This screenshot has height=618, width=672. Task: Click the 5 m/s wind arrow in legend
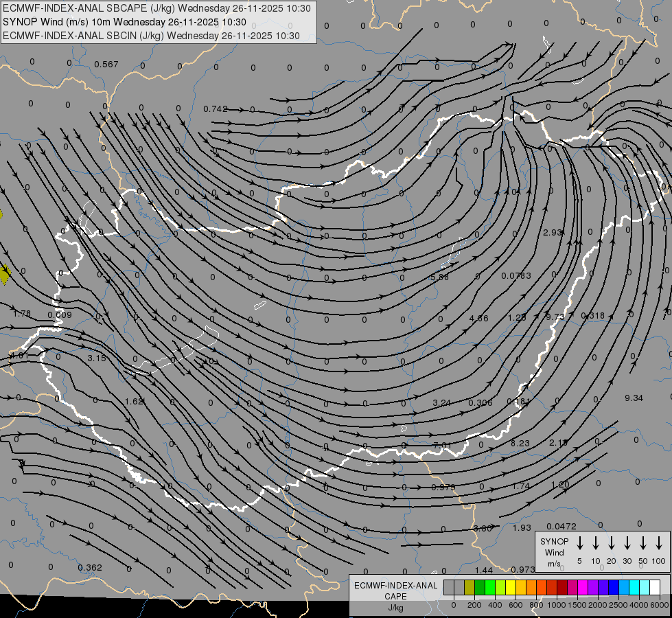(x=580, y=543)
